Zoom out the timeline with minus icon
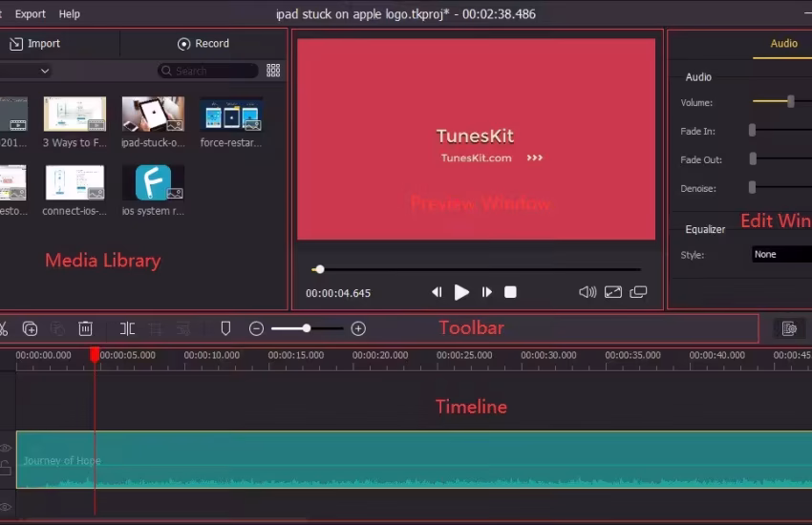 click(x=256, y=328)
